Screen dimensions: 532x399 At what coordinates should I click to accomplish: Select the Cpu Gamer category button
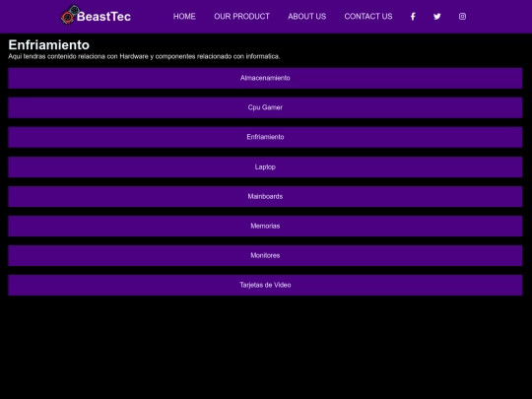click(265, 107)
